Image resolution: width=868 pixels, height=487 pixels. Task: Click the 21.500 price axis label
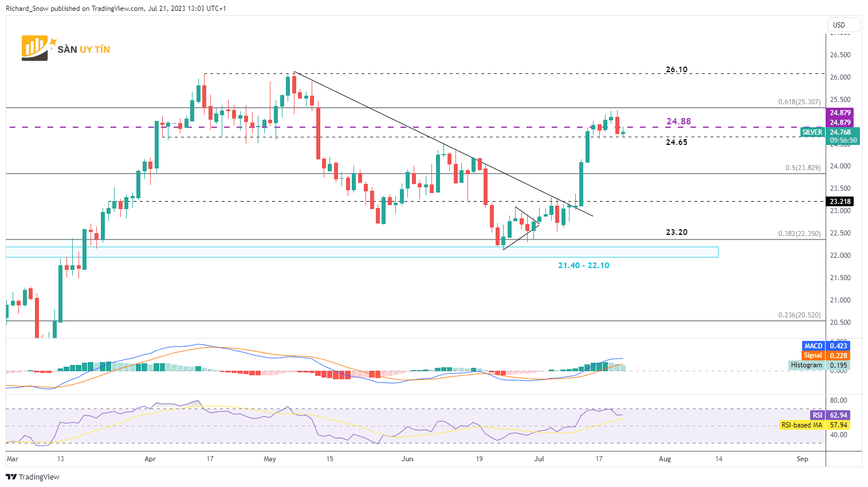(840, 278)
